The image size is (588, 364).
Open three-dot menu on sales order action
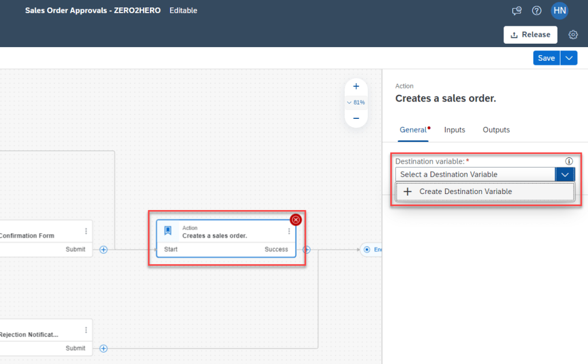pos(289,231)
